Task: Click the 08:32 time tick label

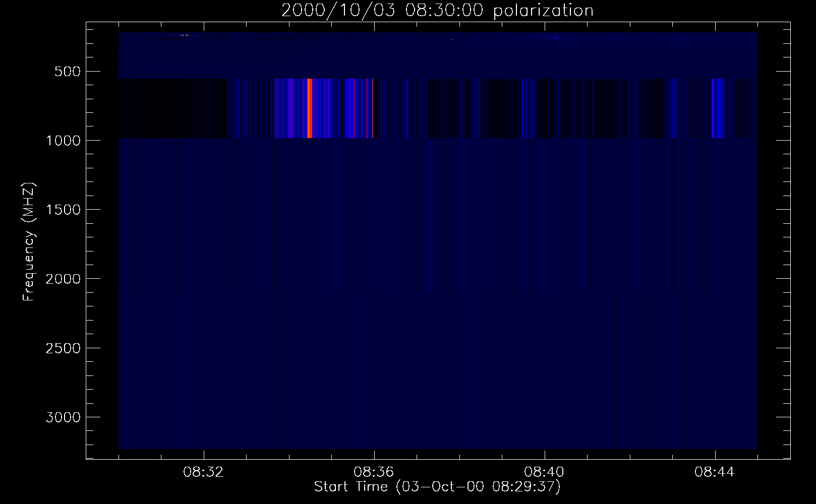Action: tap(204, 472)
